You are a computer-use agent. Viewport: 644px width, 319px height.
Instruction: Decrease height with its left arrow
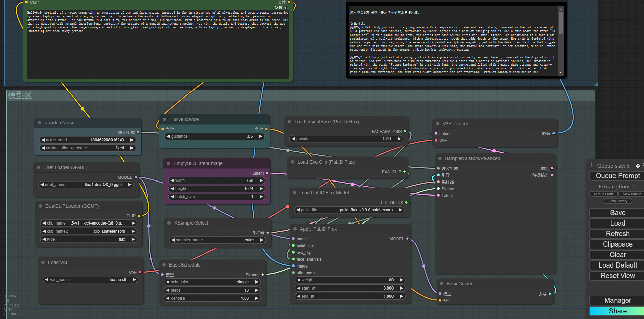[x=172, y=189]
